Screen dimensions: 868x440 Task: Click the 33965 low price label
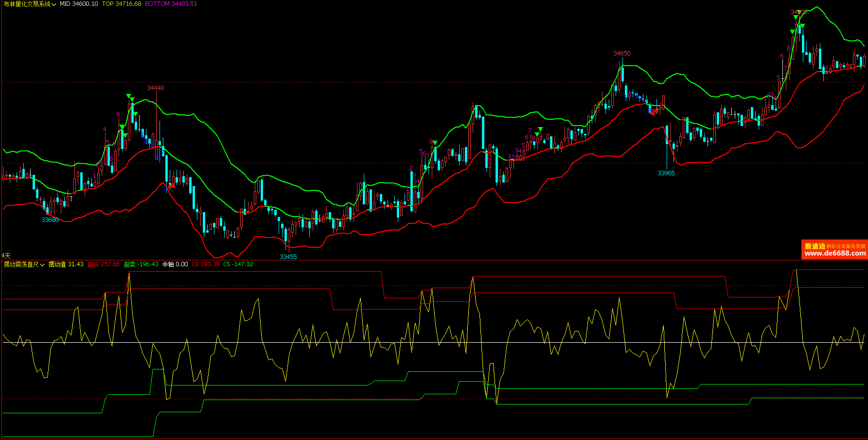666,173
